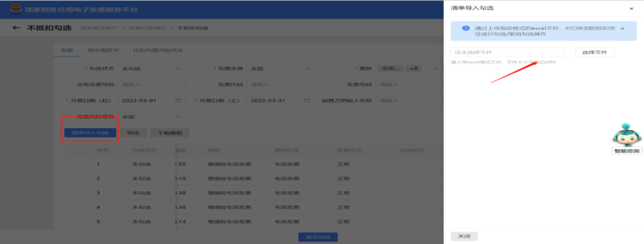Click the 开票日期（起） date 2022-03-01
The width and height of the screenshot is (644, 244).
139,101
